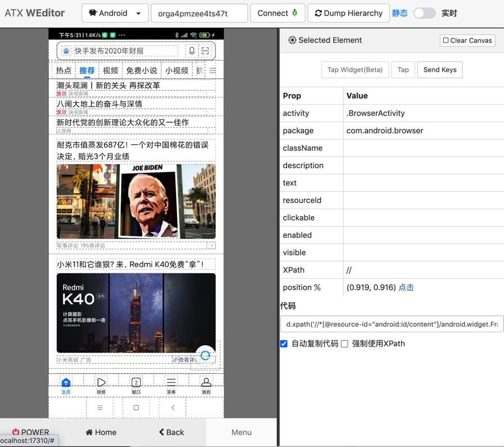This screenshot has width=504, height=447.
Task: Tap the scan QR code icon
Action: pyautogui.click(x=205, y=51)
